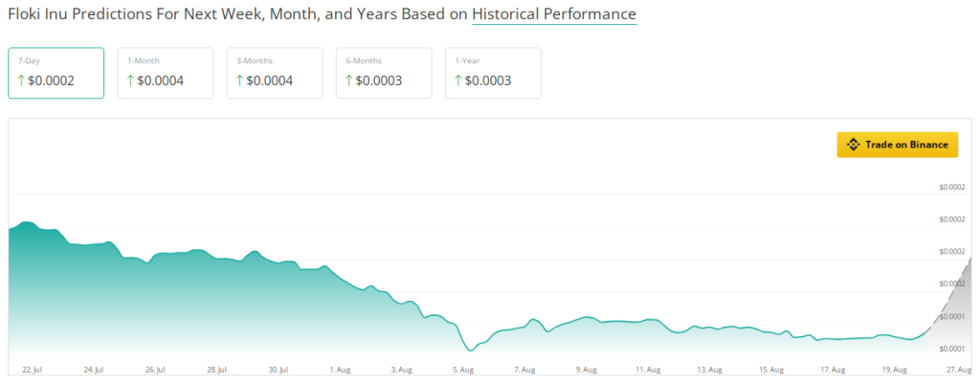Image resolution: width=980 pixels, height=386 pixels.
Task: Click the 1. Aug date label on the chart axis
Action: [x=340, y=370]
